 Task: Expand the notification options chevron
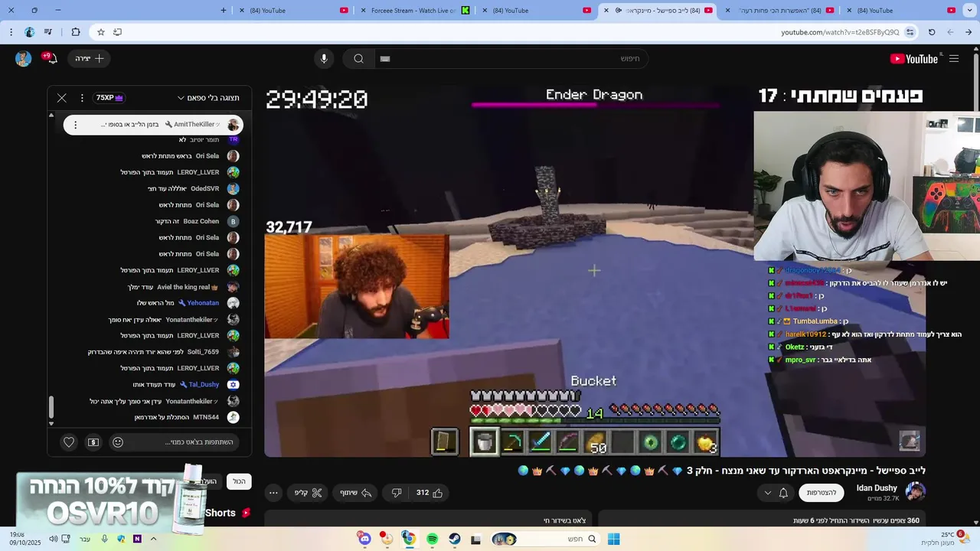[x=768, y=493]
